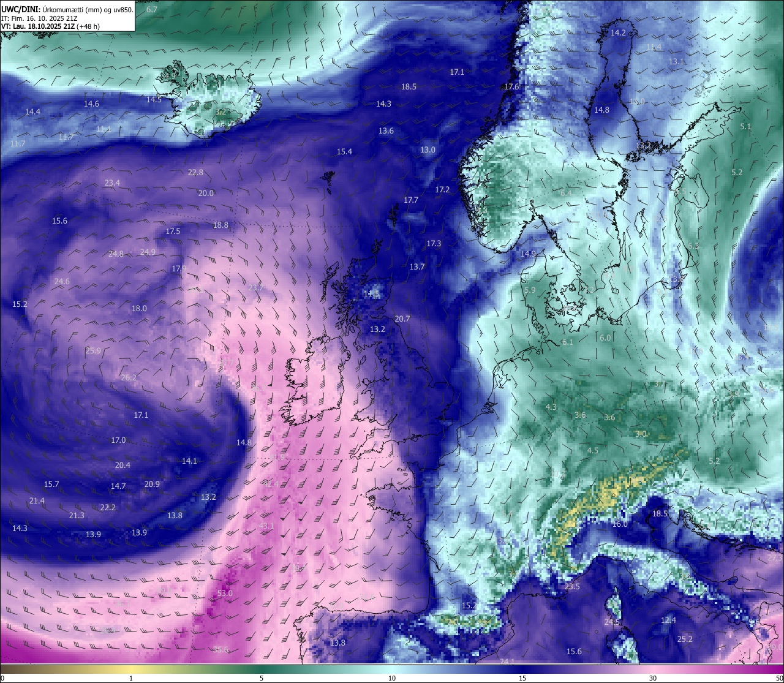Click the 25.9 map value

93,350
